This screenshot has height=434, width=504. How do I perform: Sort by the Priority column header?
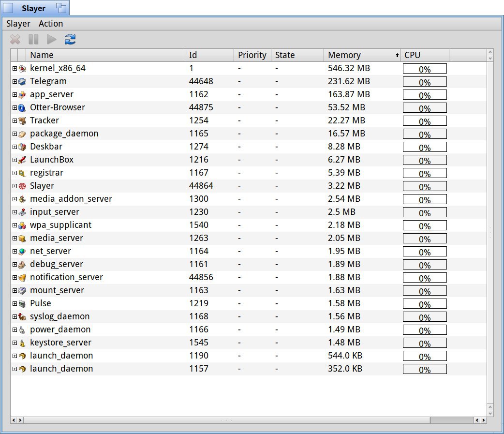tap(252, 55)
